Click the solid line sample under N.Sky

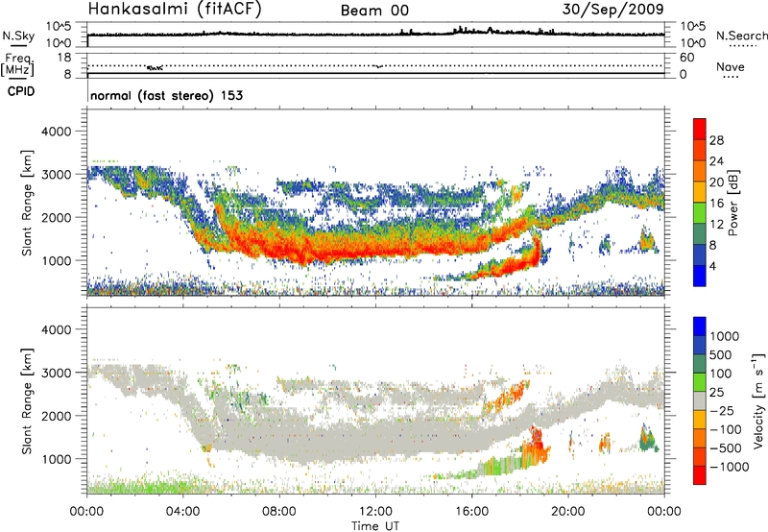point(18,45)
